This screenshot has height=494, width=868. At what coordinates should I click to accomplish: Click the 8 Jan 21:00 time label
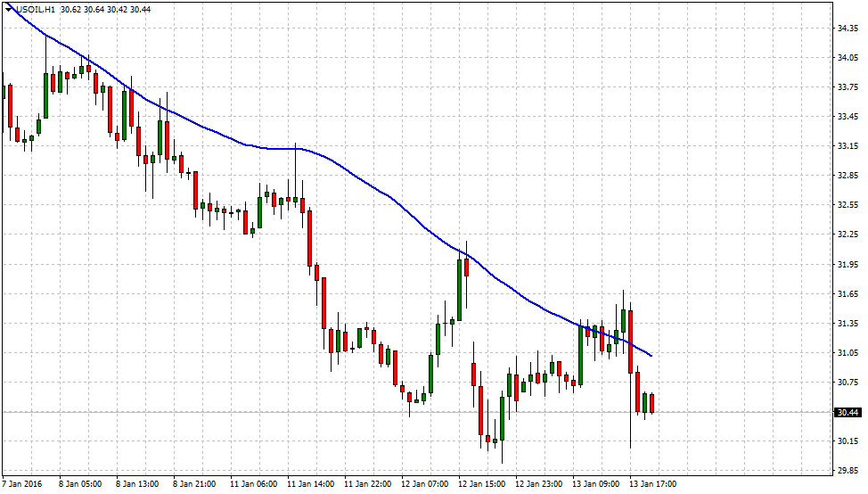pyautogui.click(x=194, y=484)
